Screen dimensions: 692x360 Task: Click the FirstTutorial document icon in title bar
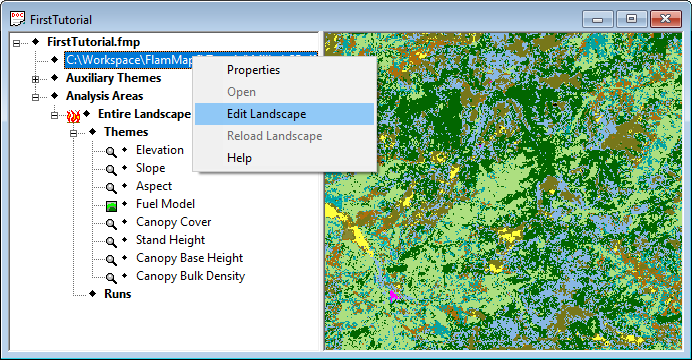click(17, 19)
